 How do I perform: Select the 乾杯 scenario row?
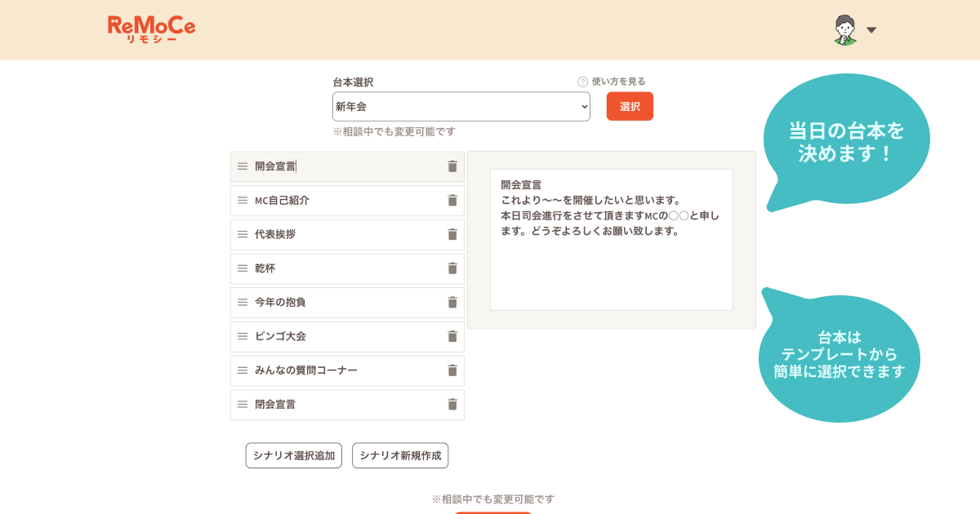click(x=343, y=268)
